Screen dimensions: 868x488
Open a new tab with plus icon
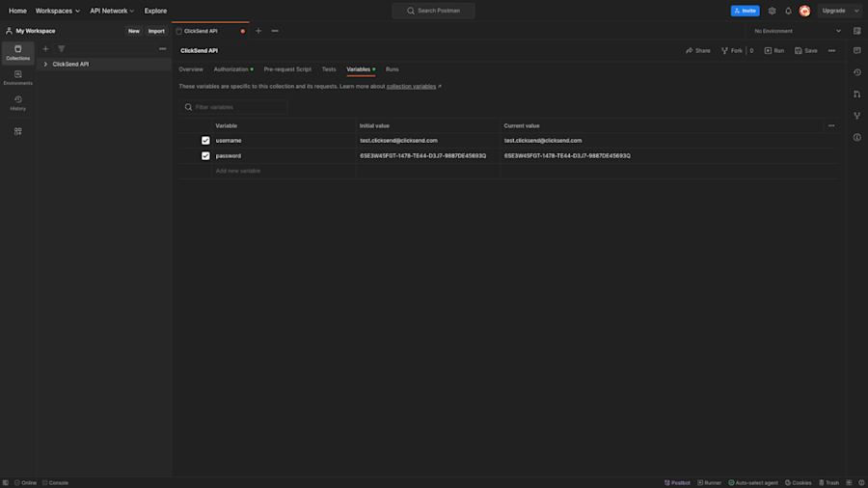(x=258, y=31)
